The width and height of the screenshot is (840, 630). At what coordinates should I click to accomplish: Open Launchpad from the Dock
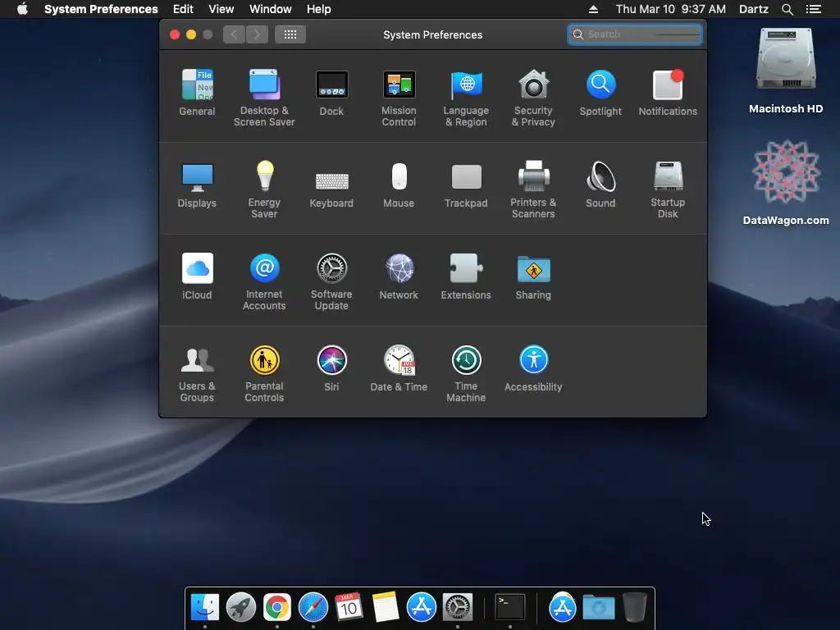[x=241, y=607]
